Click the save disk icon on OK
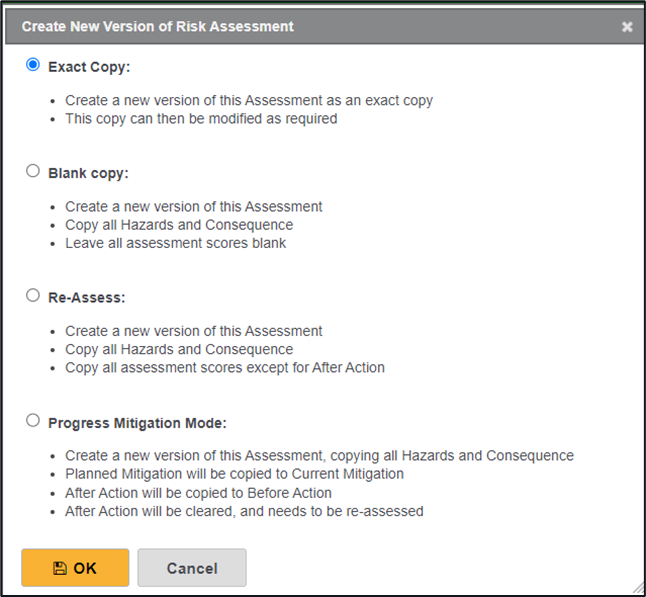 59,568
